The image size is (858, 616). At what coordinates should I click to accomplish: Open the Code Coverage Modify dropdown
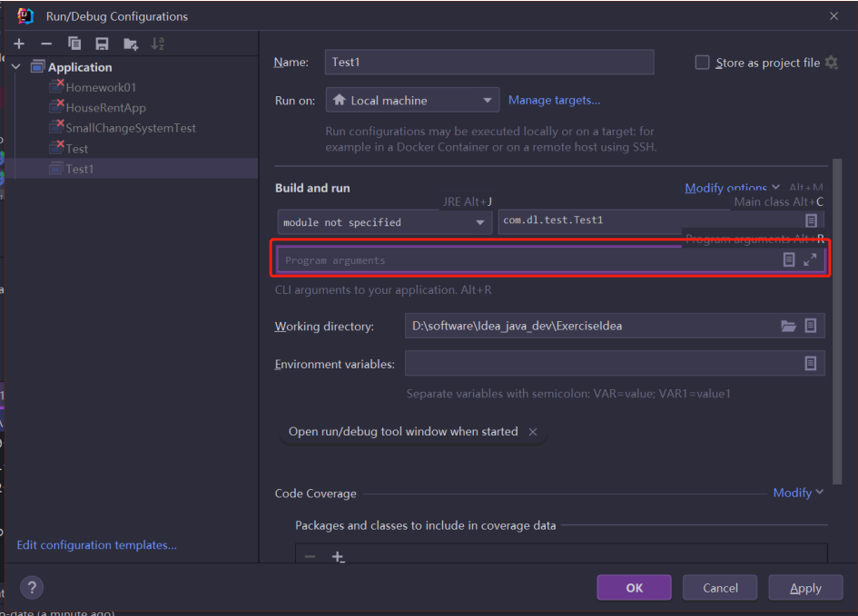point(798,493)
